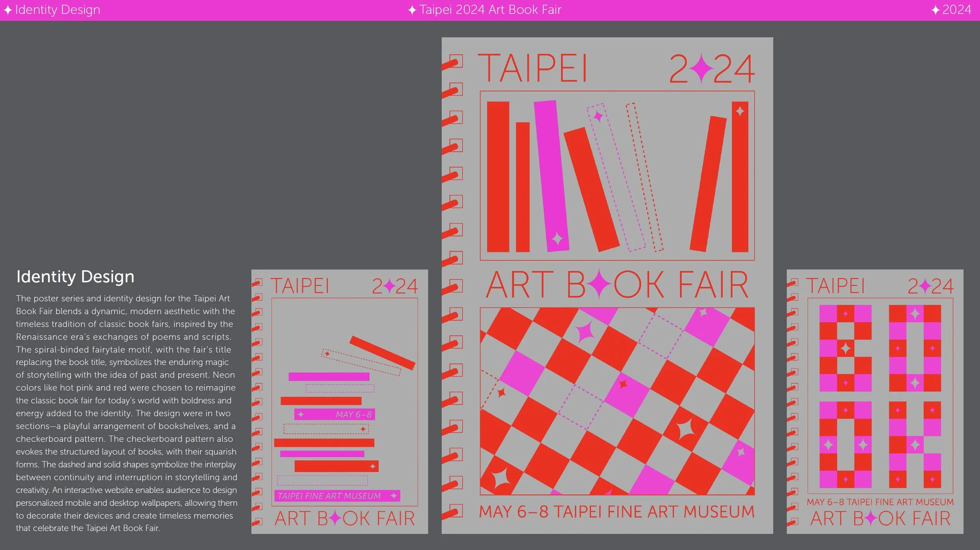Click the star atop the rightmost red book

pyautogui.click(x=740, y=111)
